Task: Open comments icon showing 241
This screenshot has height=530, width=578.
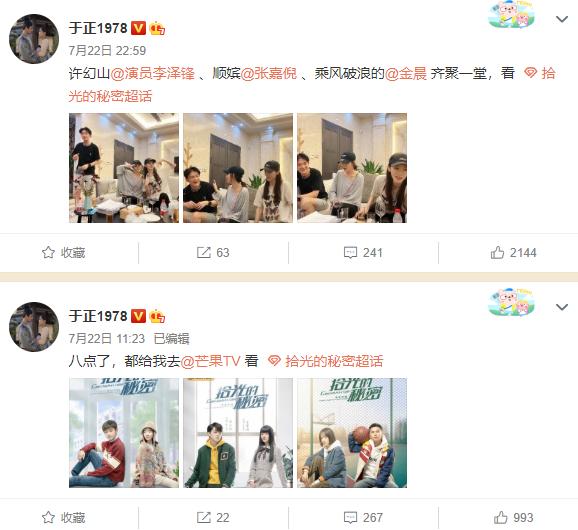Action: (350, 253)
